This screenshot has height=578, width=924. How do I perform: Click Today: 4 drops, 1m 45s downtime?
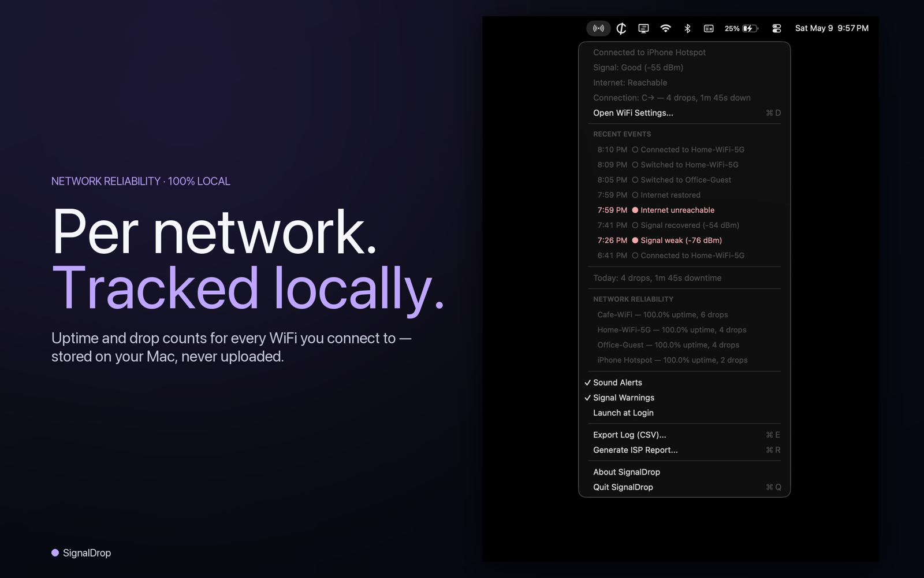pos(684,278)
